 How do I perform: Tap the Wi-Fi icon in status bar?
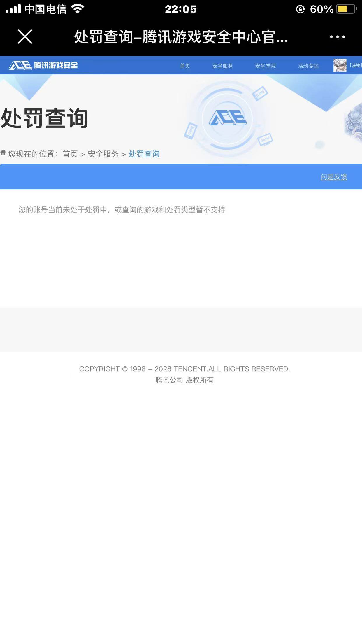[x=77, y=9]
